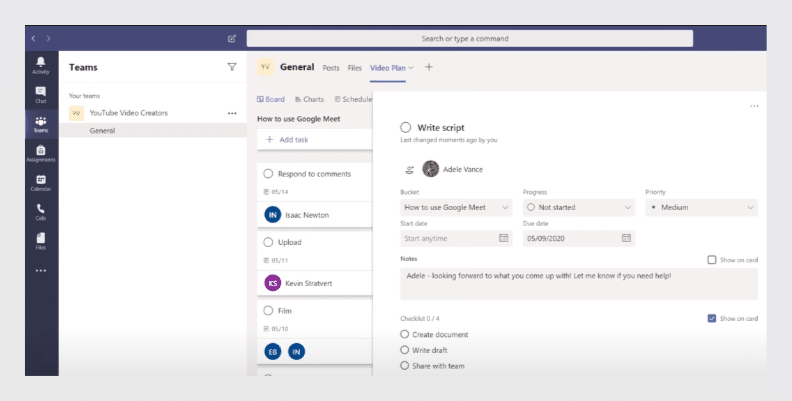Uncheck Show on card for Checklist

click(x=712, y=318)
